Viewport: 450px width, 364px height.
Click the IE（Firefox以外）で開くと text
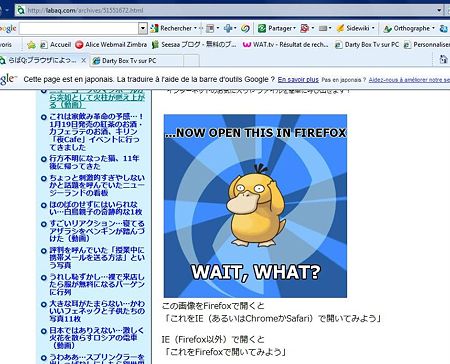click(213, 340)
